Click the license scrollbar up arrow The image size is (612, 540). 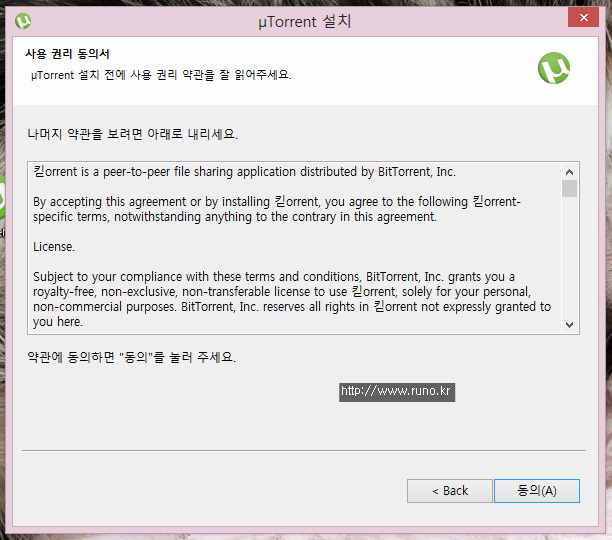569,172
